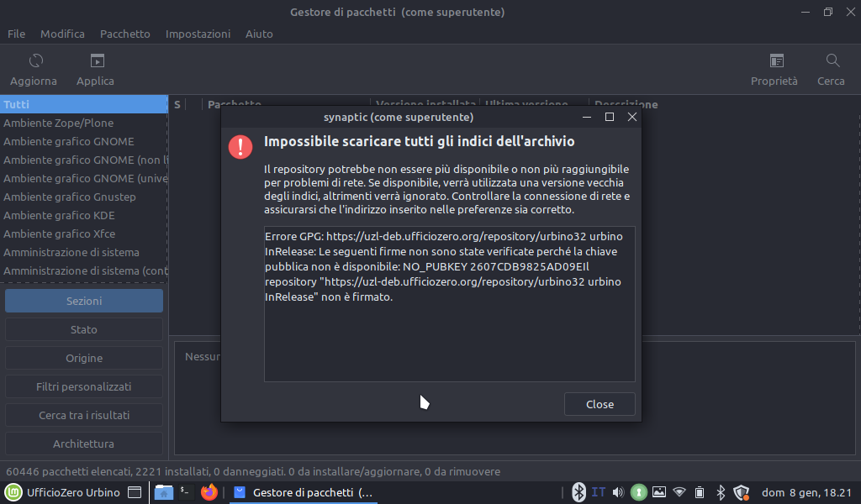
Task: Click the Aggiorna reload icon
Action: point(35,60)
